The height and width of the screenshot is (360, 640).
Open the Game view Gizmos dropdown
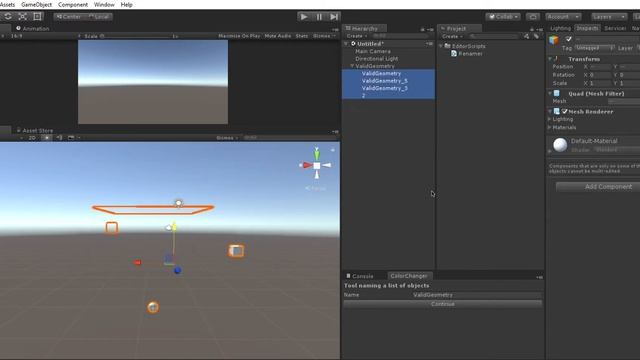(x=324, y=36)
